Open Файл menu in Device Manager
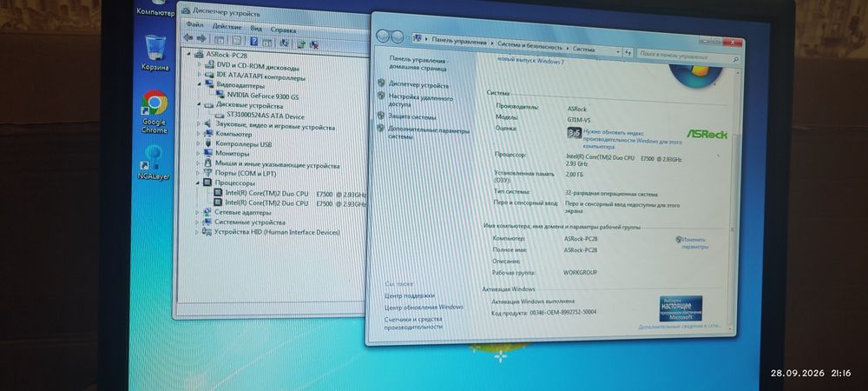868x391 pixels. 194,24
